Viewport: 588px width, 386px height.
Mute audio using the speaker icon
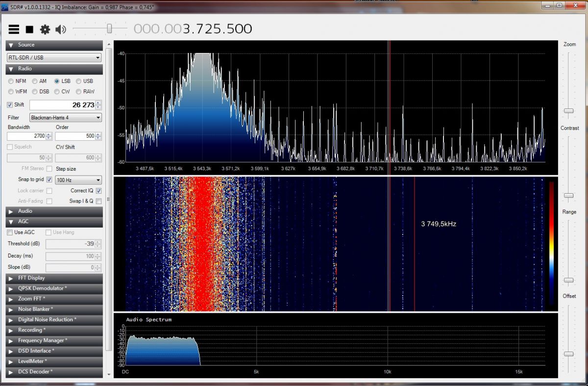[x=60, y=29]
